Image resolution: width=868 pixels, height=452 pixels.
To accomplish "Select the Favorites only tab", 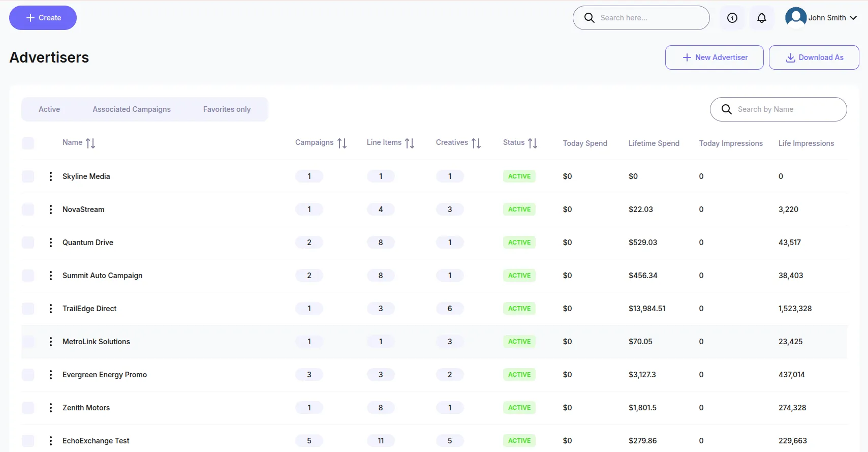I will [x=227, y=109].
